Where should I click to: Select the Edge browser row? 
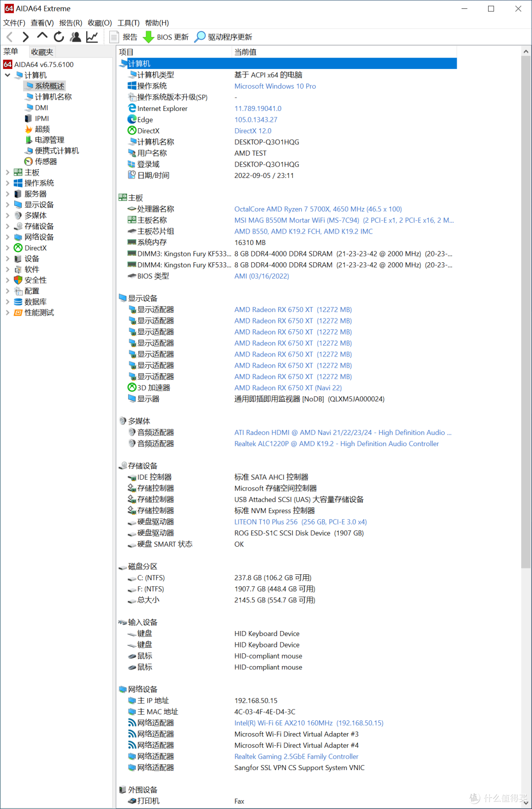(x=287, y=120)
